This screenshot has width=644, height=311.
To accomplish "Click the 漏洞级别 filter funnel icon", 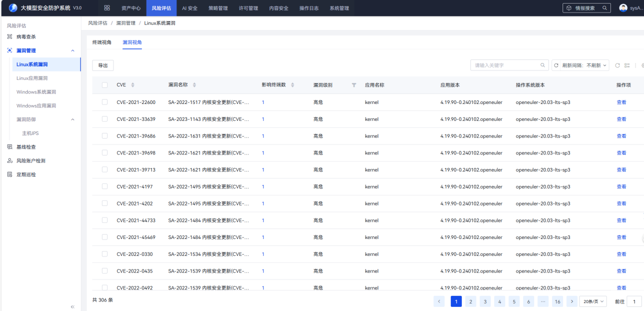I will point(354,85).
